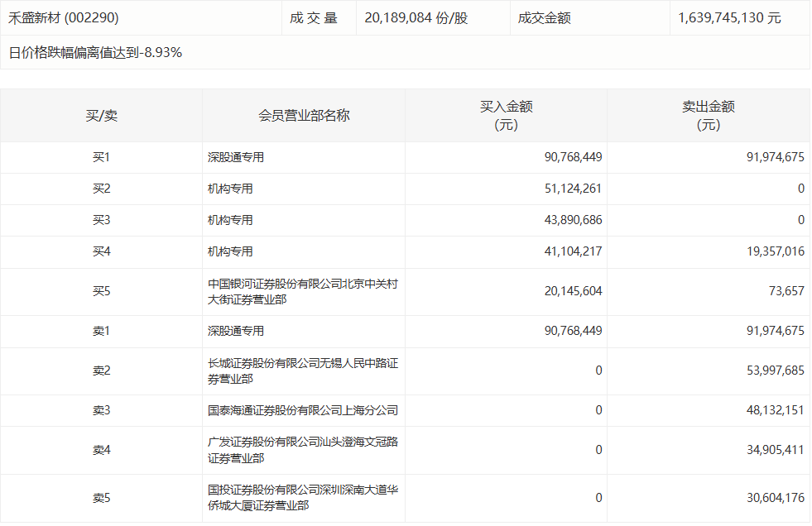Click the 卖1 row label
This screenshot has height=526, width=812.
[101, 331]
